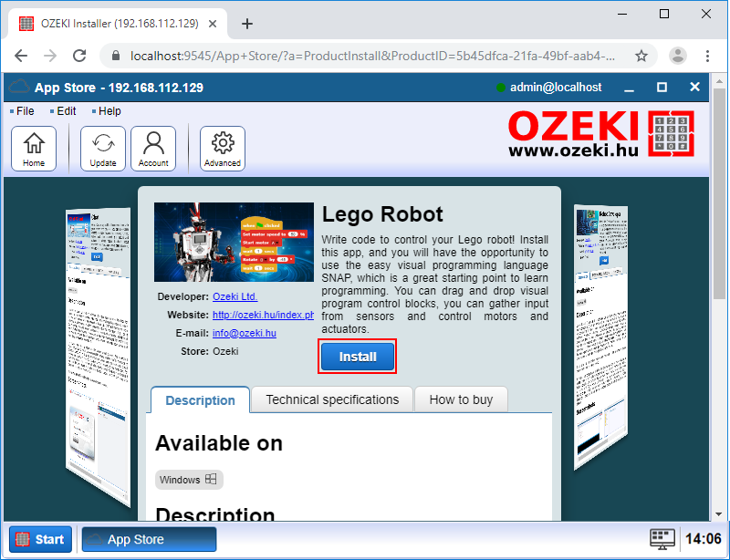Switch to the Technical specifications tab

(x=332, y=399)
